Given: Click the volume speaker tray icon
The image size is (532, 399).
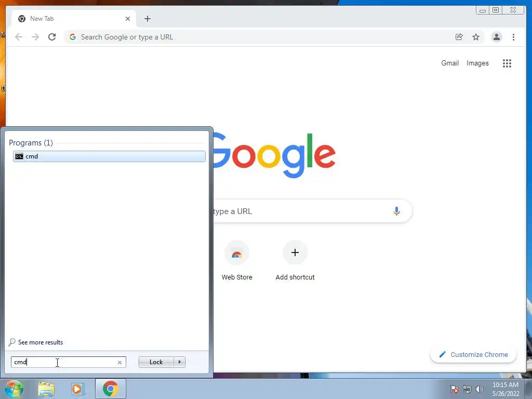Looking at the screenshot, I should tap(480, 389).
